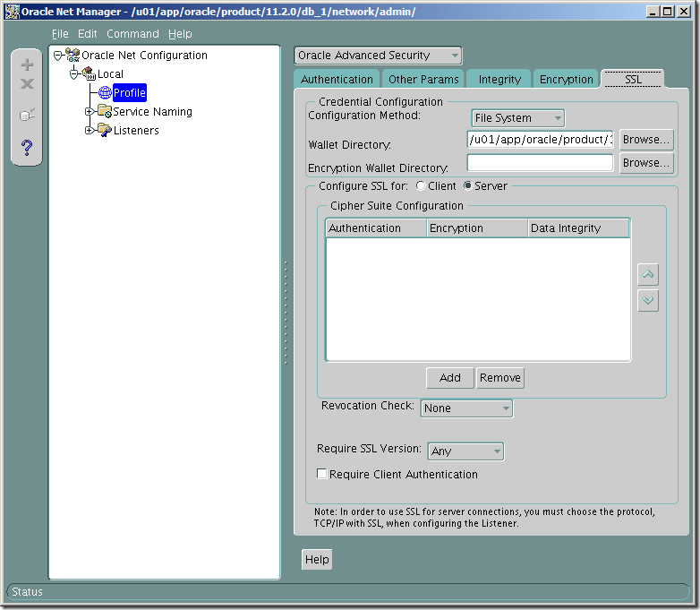
Task: Click the green plus Create icon
Action: (x=27, y=65)
